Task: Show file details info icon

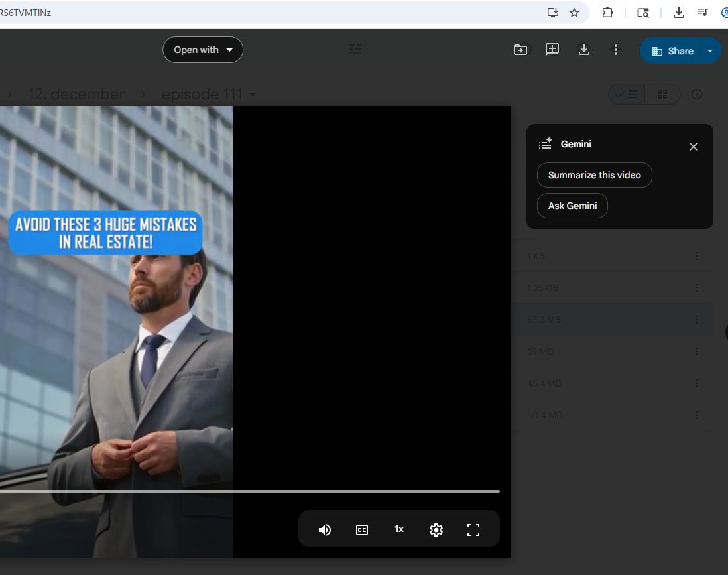Action: [x=696, y=94]
